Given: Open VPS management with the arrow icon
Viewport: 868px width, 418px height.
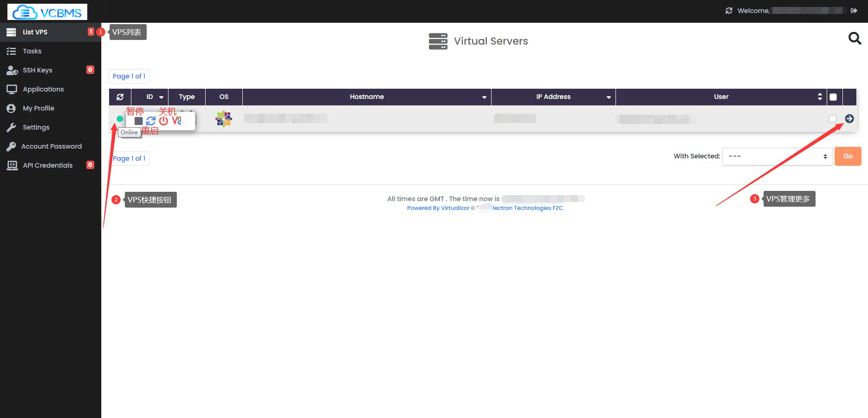Looking at the screenshot, I should tap(849, 119).
